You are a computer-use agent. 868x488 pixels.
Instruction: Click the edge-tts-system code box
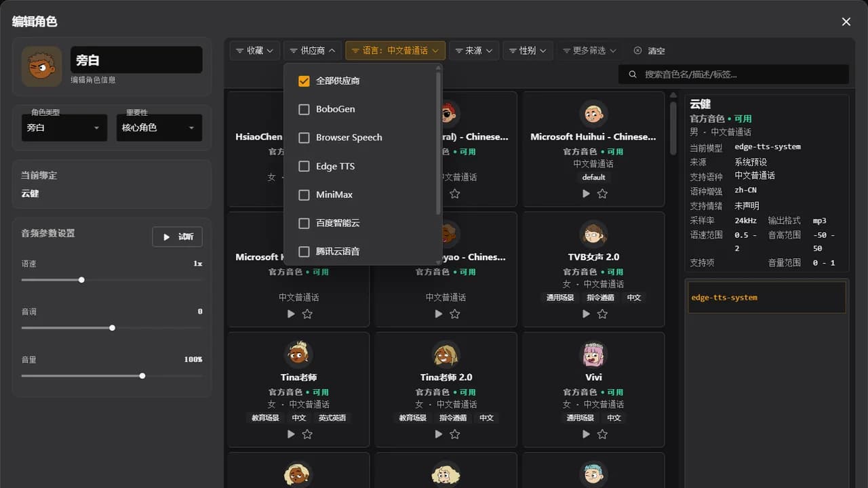tap(766, 298)
